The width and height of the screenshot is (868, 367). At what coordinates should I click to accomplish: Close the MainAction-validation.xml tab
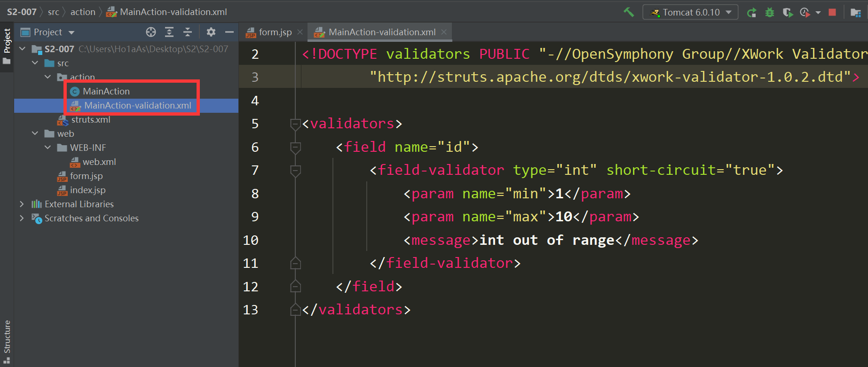point(444,32)
